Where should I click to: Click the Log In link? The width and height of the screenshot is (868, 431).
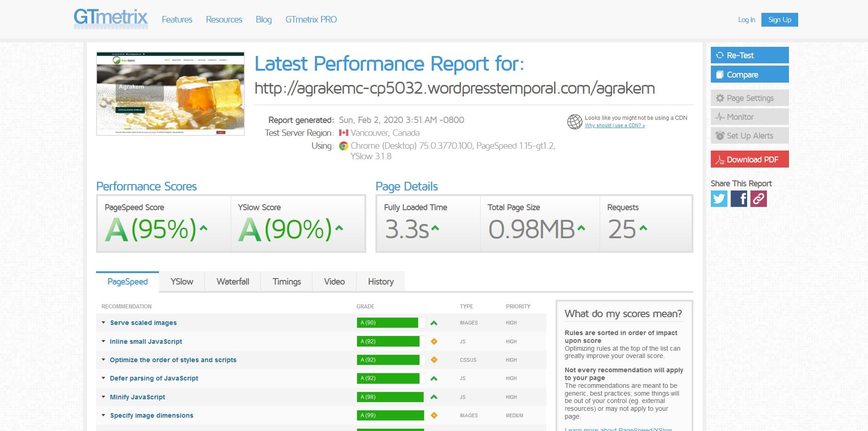(747, 20)
